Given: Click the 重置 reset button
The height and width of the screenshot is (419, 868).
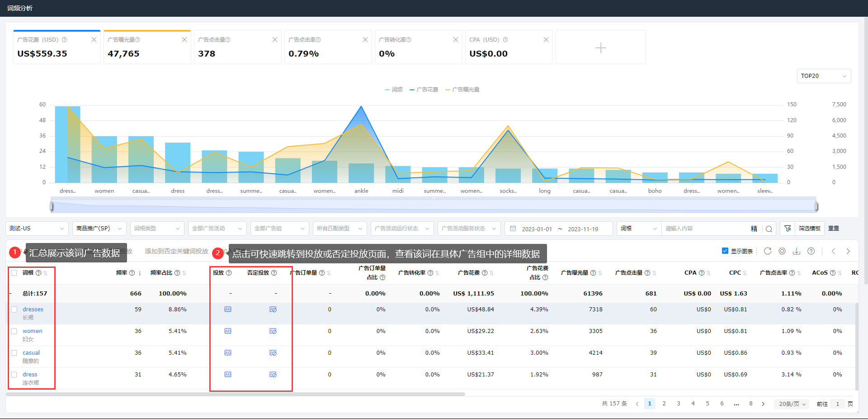Looking at the screenshot, I should tap(834, 229).
